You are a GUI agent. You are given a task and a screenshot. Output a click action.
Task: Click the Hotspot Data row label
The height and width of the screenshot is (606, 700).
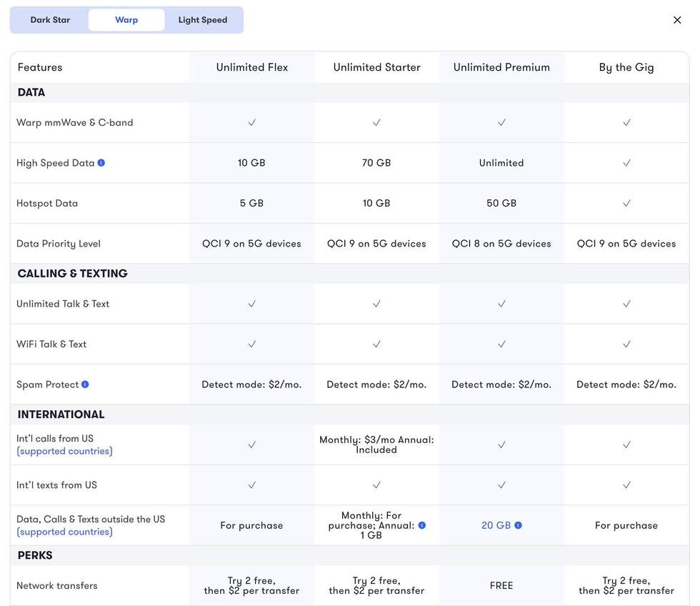click(47, 203)
